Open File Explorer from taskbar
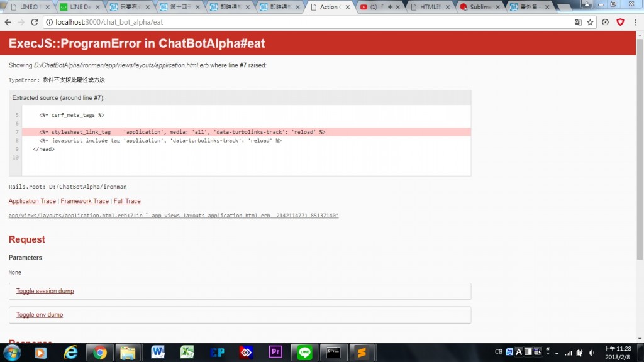The width and height of the screenshot is (644, 362). [x=128, y=353]
